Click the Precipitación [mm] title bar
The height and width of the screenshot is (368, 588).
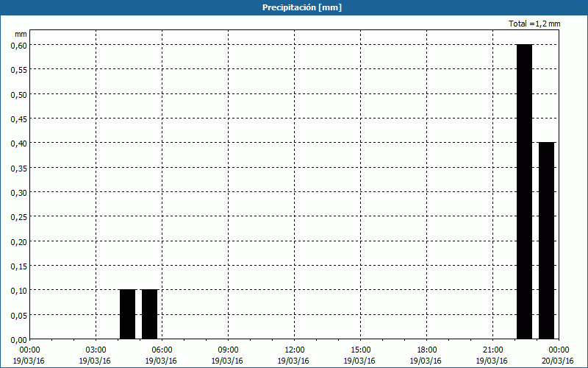pyautogui.click(x=294, y=7)
